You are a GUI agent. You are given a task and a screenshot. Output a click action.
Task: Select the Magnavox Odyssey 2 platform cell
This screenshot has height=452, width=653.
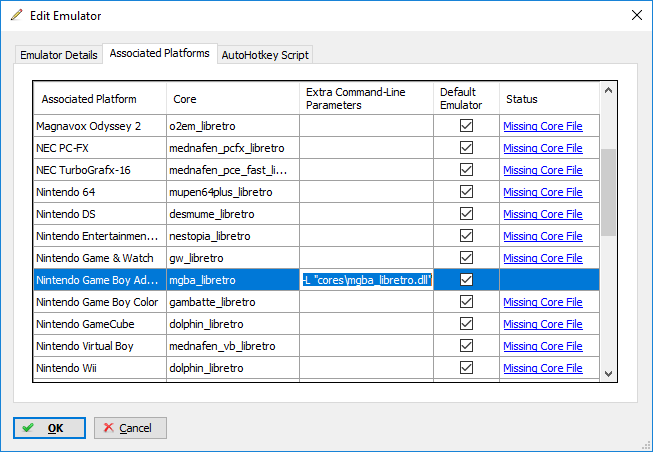100,126
